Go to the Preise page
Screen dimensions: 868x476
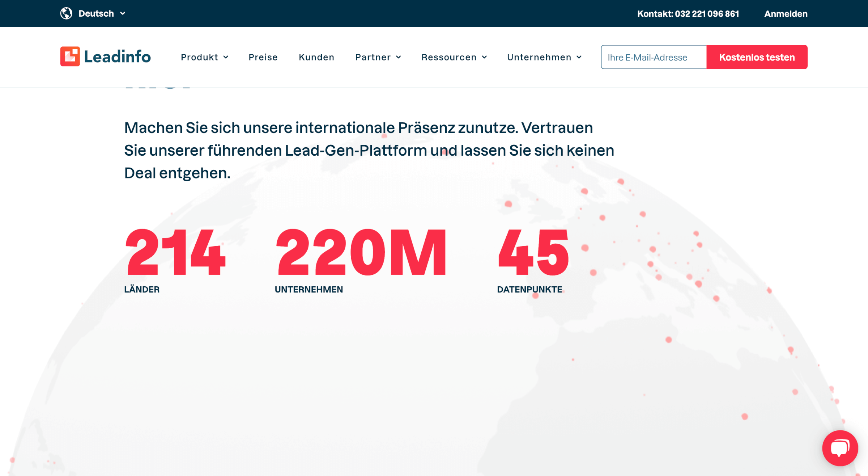263,57
